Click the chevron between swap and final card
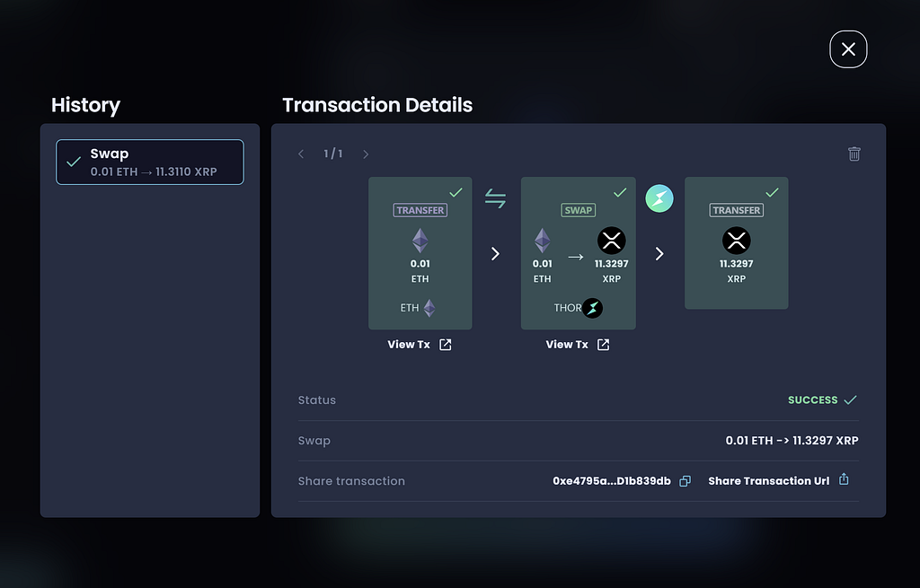Screen dimensions: 920x588 click(x=659, y=253)
